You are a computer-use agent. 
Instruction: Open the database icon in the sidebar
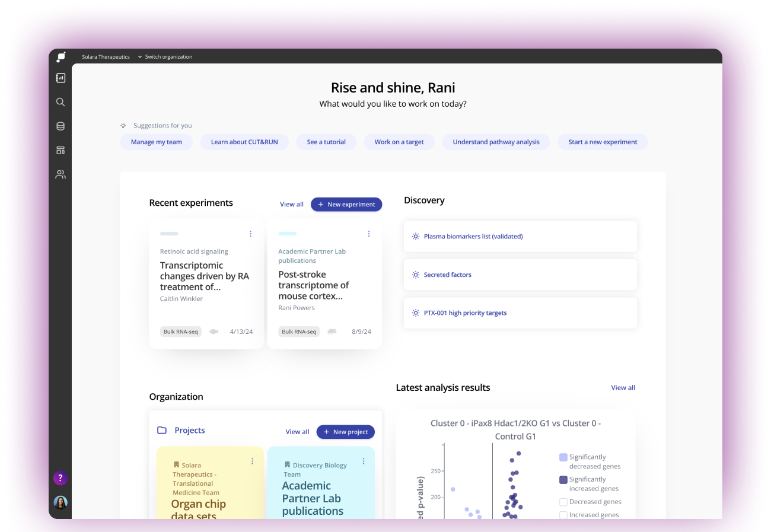60,126
